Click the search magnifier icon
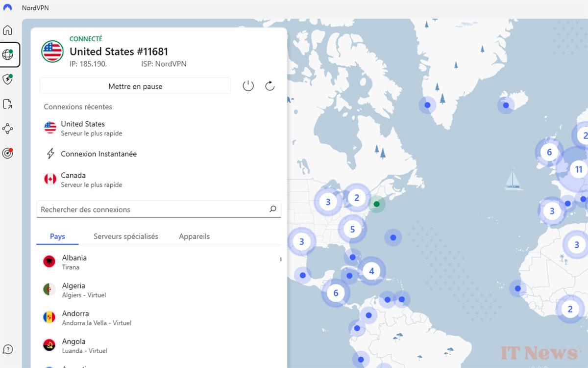 point(273,209)
